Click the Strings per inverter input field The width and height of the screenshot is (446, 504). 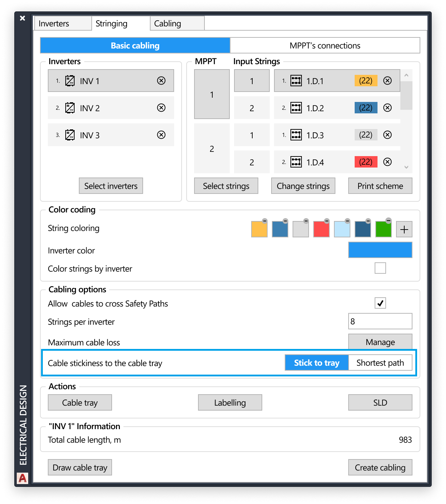pos(380,322)
